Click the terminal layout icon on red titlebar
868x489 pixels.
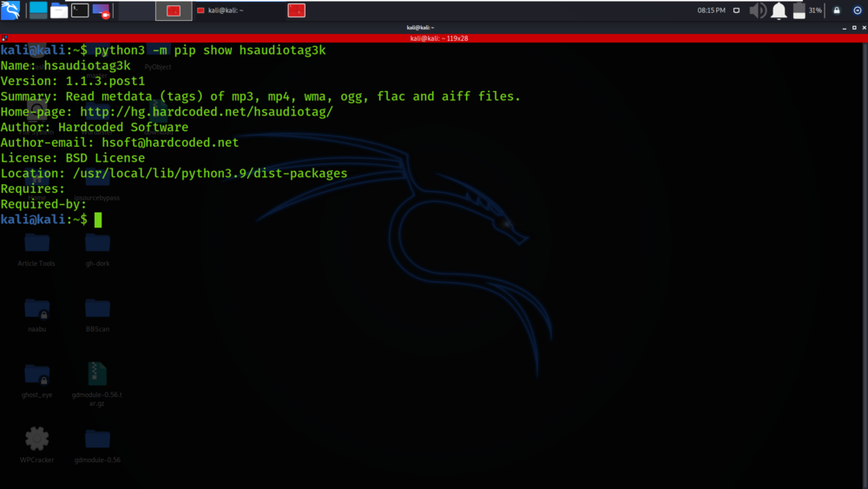pos(4,38)
